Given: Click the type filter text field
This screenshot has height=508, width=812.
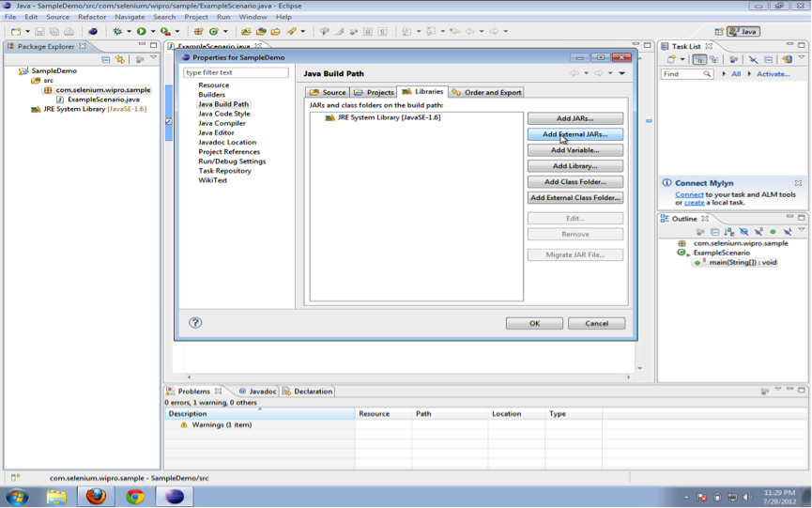Looking at the screenshot, I should point(236,72).
